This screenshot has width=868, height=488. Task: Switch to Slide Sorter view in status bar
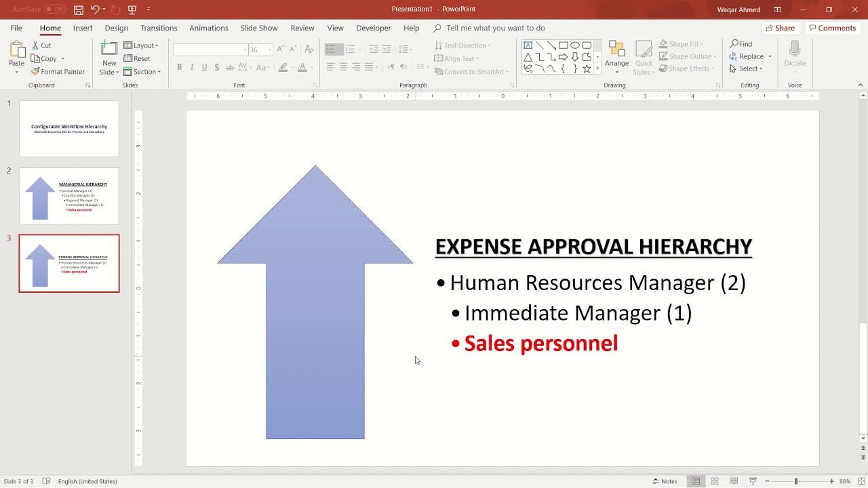(x=715, y=481)
